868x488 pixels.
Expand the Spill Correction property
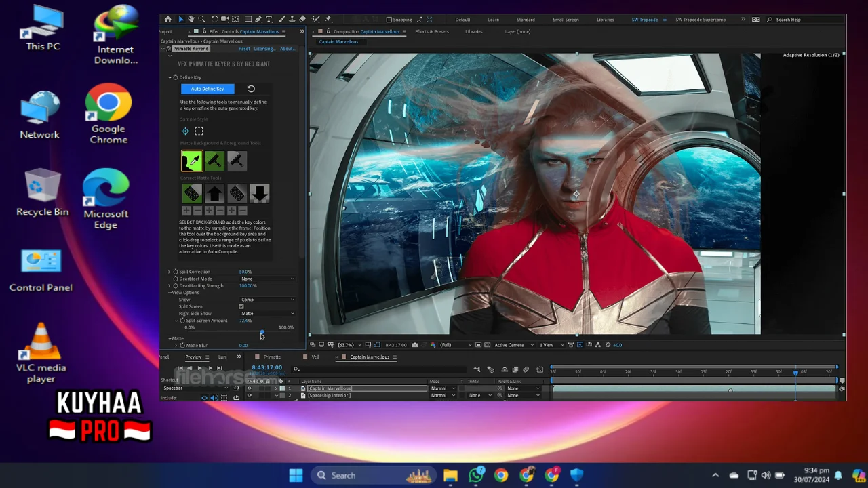point(170,272)
